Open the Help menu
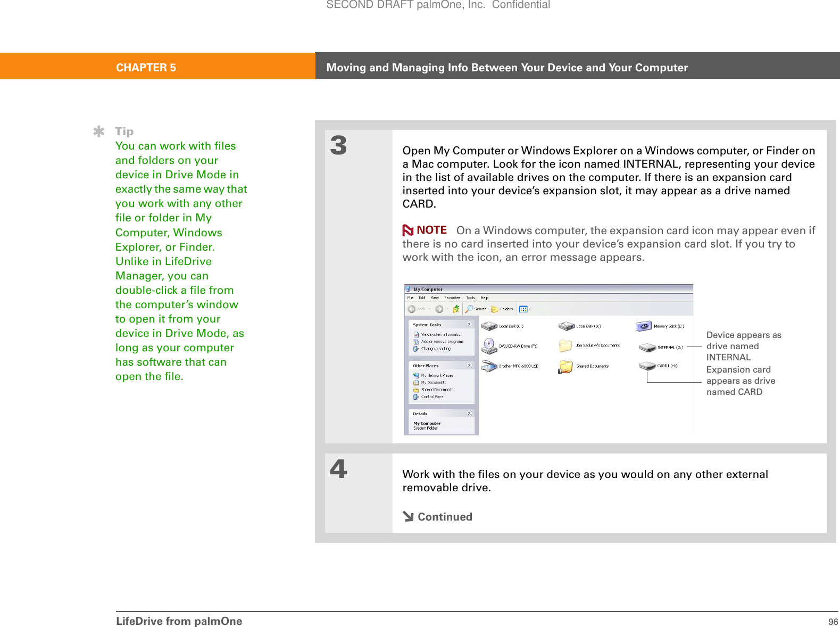Screen dimensions: 840x627 point(485,298)
